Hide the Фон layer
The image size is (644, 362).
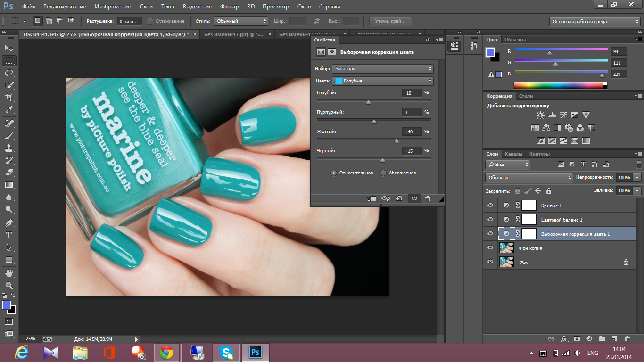[x=490, y=262]
